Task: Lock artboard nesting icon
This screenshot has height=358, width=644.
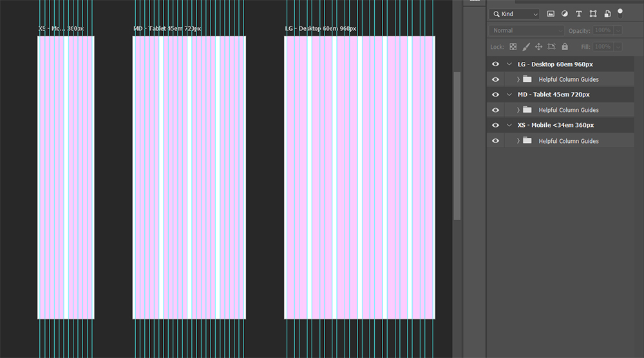Action: 552,47
